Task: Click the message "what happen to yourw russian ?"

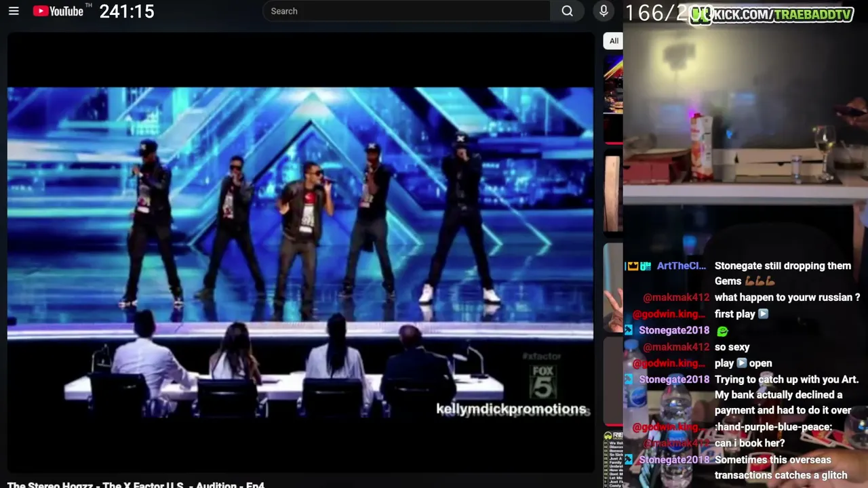Action: (x=787, y=298)
